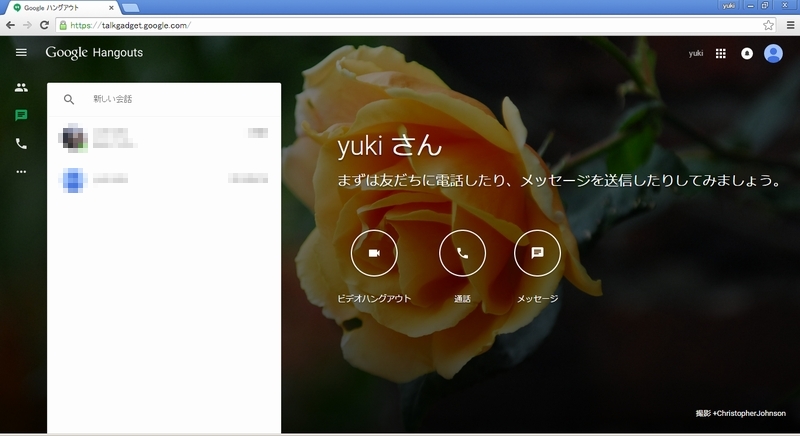The width and height of the screenshot is (800, 436).
Task: Click the search magnifier icon
Action: 69,99
